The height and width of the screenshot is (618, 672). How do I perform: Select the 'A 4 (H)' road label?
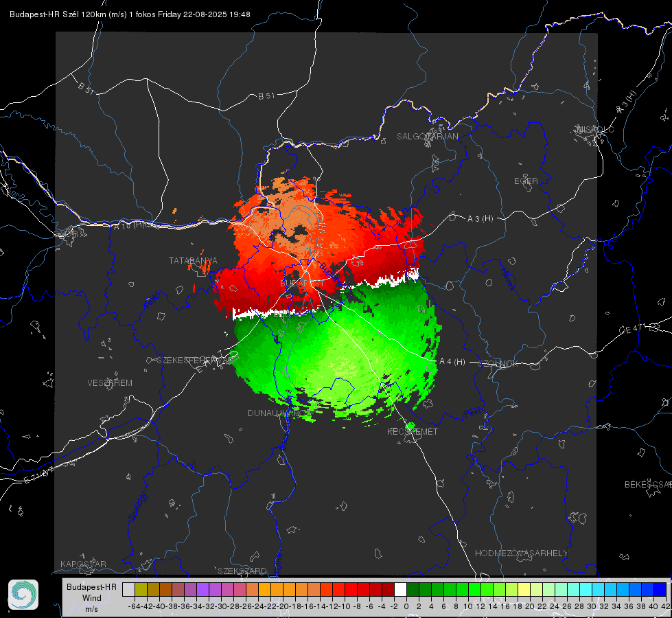coord(452,362)
